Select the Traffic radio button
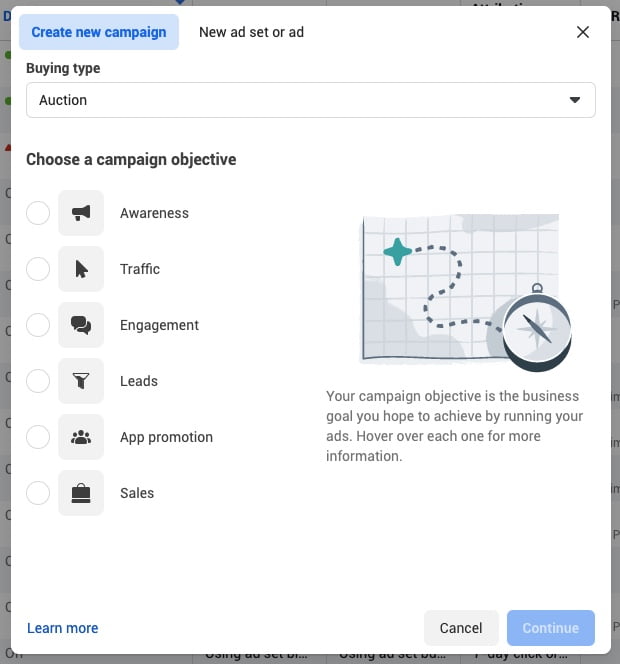This screenshot has height=664, width=620. click(x=38, y=269)
